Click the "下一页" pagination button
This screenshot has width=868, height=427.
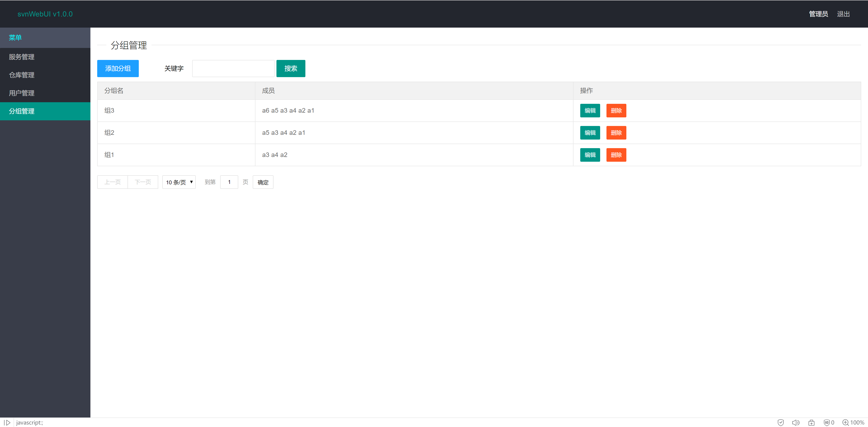pos(143,182)
